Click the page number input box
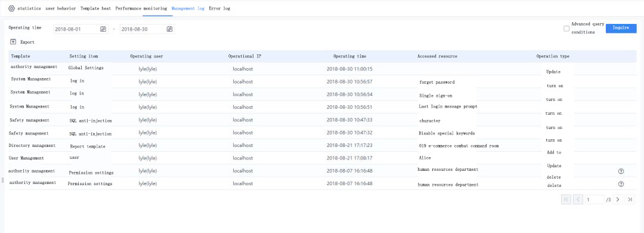The image size is (644, 233). pyautogui.click(x=595, y=200)
